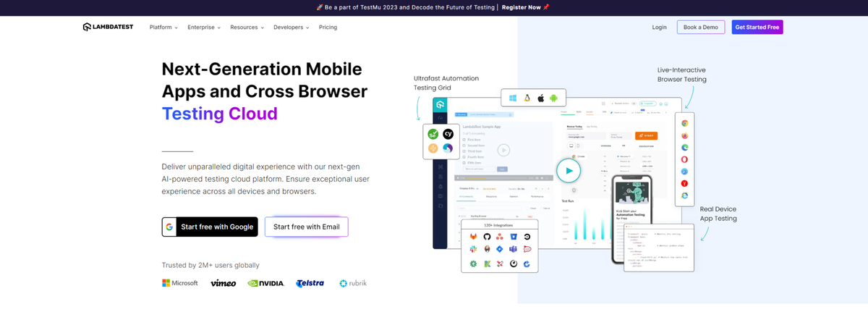This screenshot has height=320, width=868.
Task: Click the Yandex browser icon
Action: click(x=684, y=183)
